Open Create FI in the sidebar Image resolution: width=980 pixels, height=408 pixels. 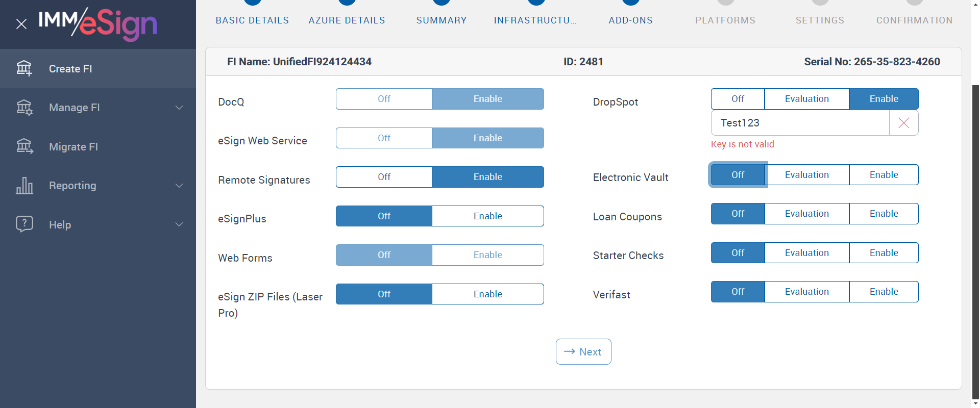pos(98,69)
